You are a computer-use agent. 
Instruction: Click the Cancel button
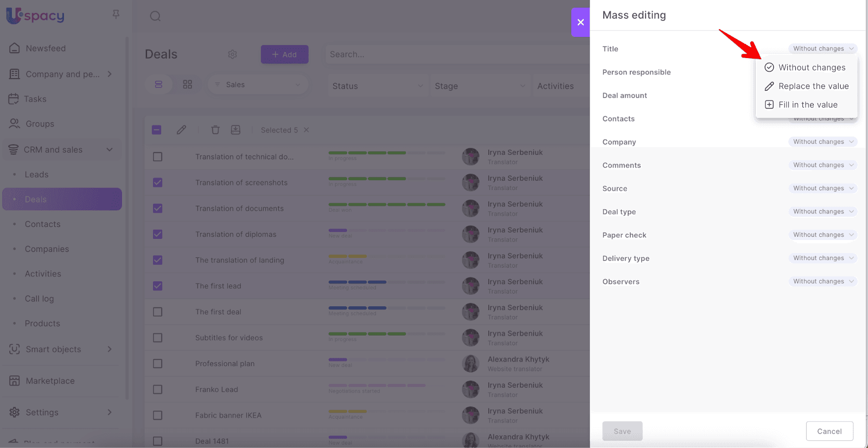tap(829, 431)
